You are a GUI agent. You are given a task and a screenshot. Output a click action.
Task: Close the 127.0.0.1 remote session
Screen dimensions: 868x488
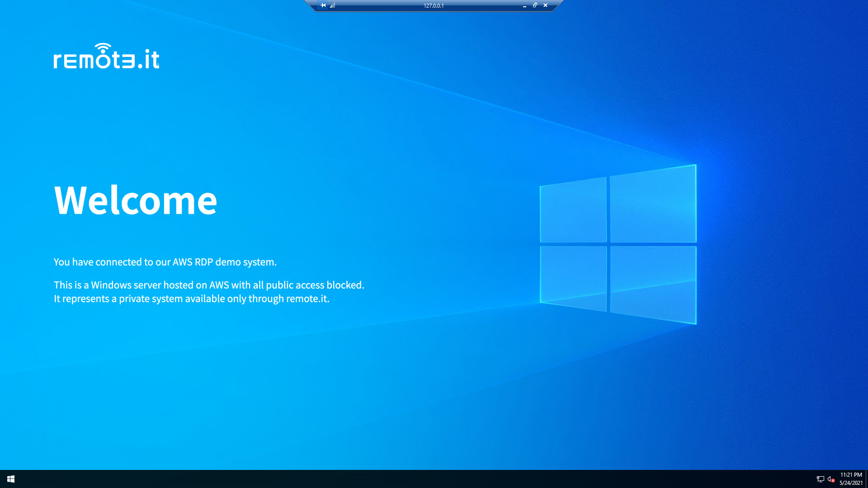(x=545, y=5)
